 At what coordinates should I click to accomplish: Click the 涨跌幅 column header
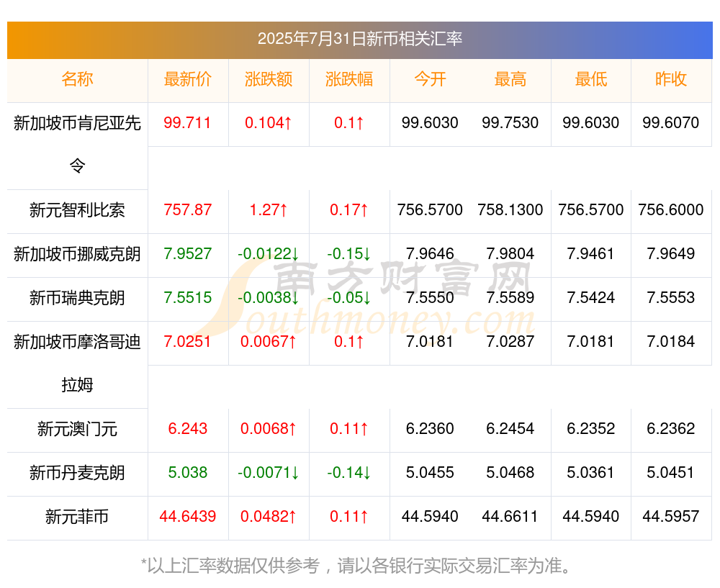pos(349,79)
